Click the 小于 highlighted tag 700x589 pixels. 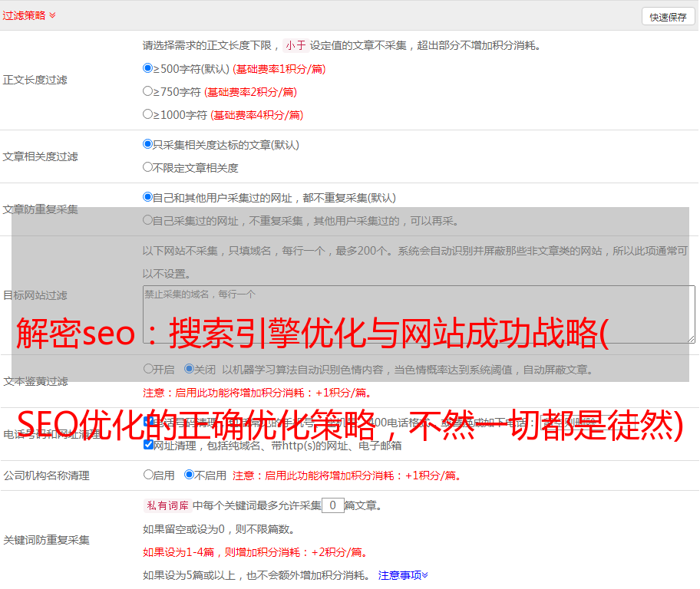296,45
